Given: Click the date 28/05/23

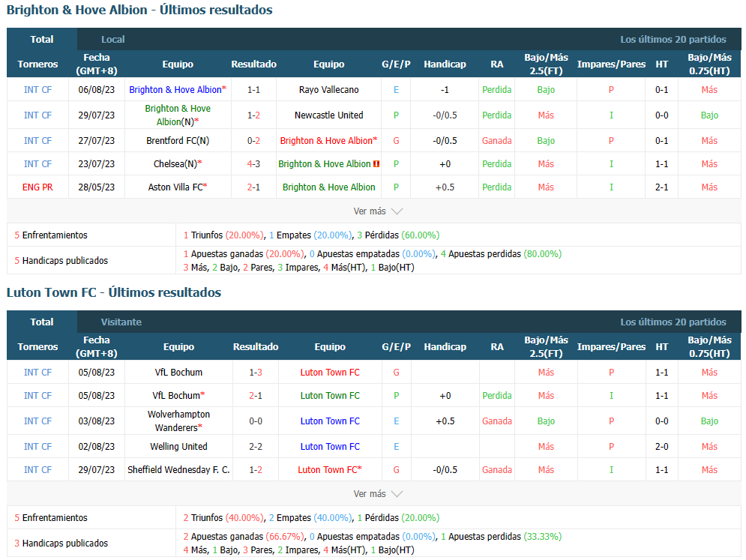Looking at the screenshot, I should point(97,187).
